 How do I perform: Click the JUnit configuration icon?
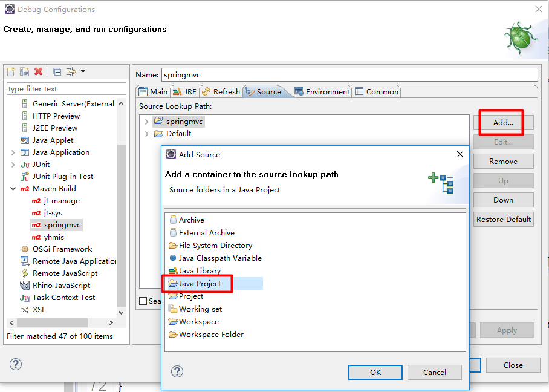(x=25, y=165)
